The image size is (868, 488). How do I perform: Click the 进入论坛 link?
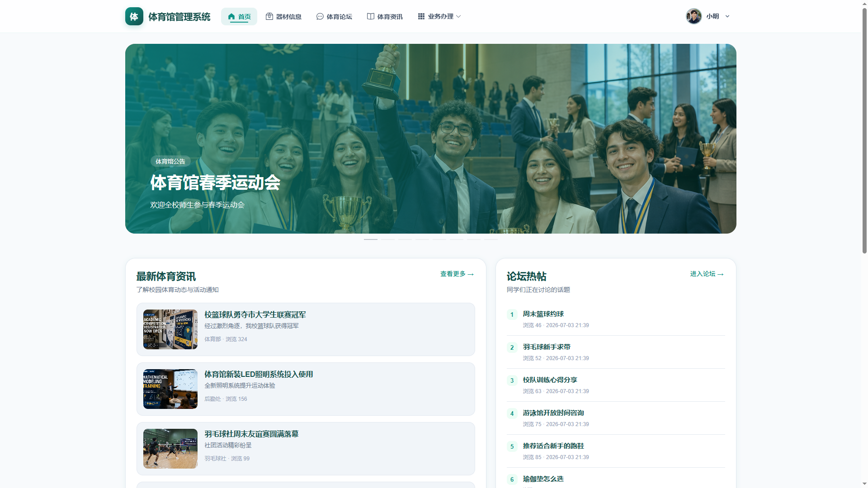[707, 274]
